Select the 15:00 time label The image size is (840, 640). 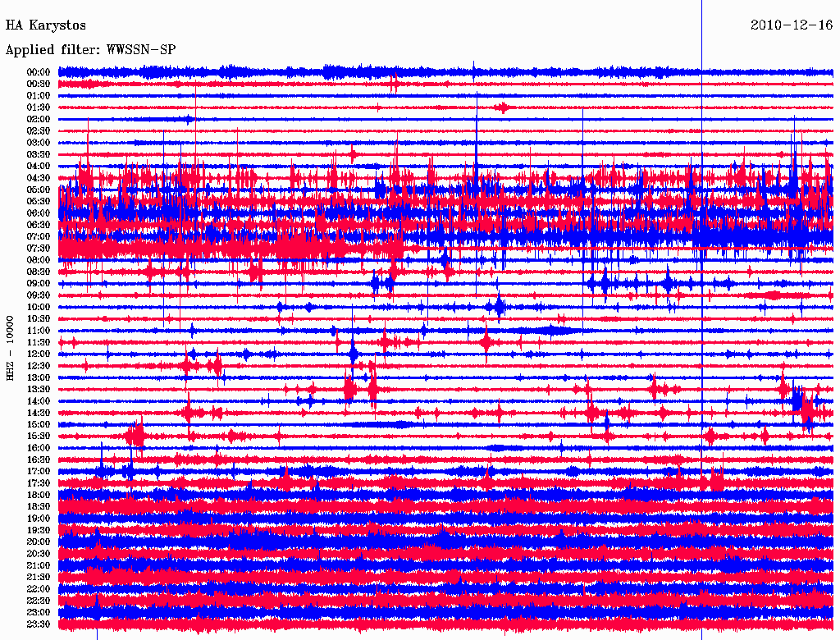38,424
